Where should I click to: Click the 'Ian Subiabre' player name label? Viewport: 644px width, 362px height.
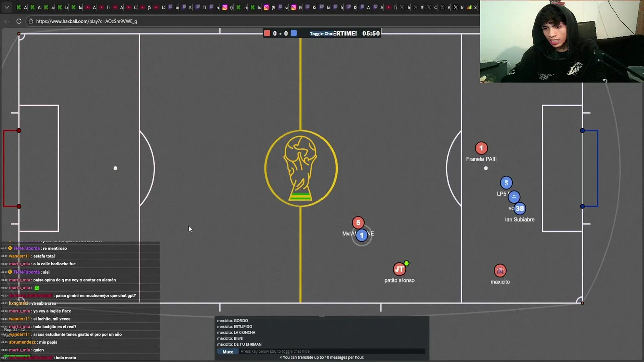click(520, 219)
